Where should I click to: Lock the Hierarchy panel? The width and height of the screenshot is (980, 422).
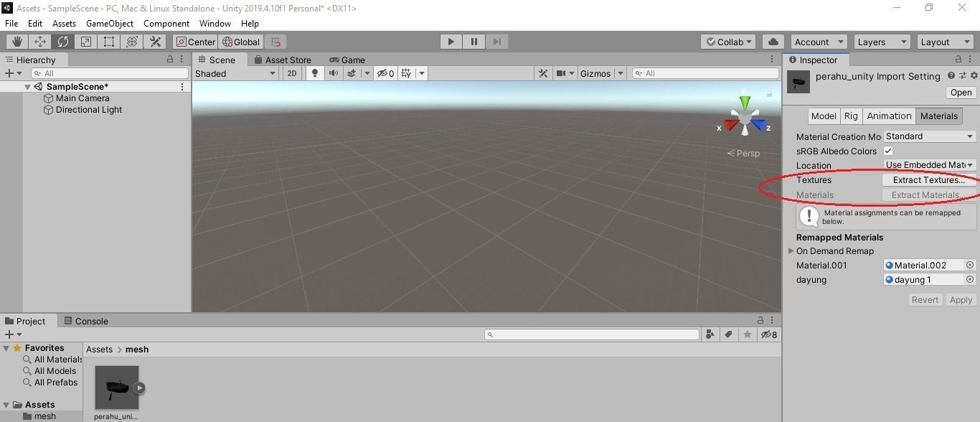coord(170,60)
